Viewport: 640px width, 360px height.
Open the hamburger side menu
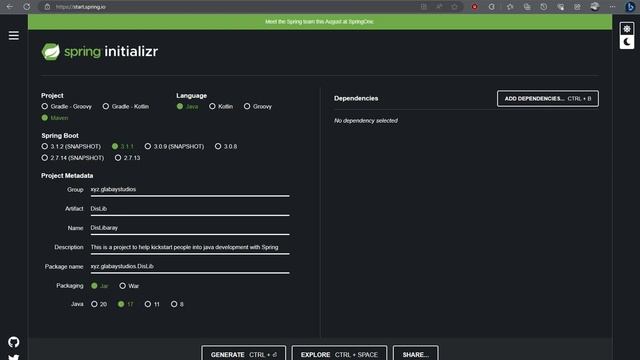(13, 36)
